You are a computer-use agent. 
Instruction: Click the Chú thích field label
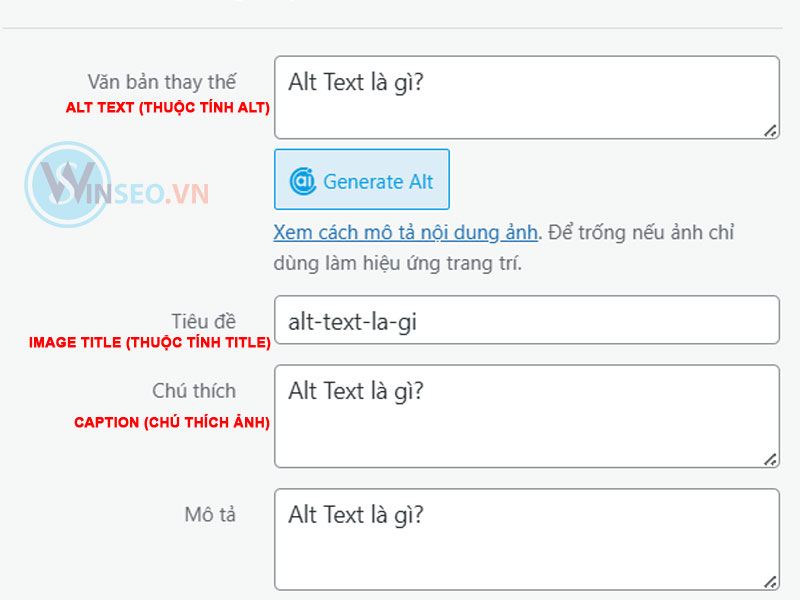coord(194,390)
